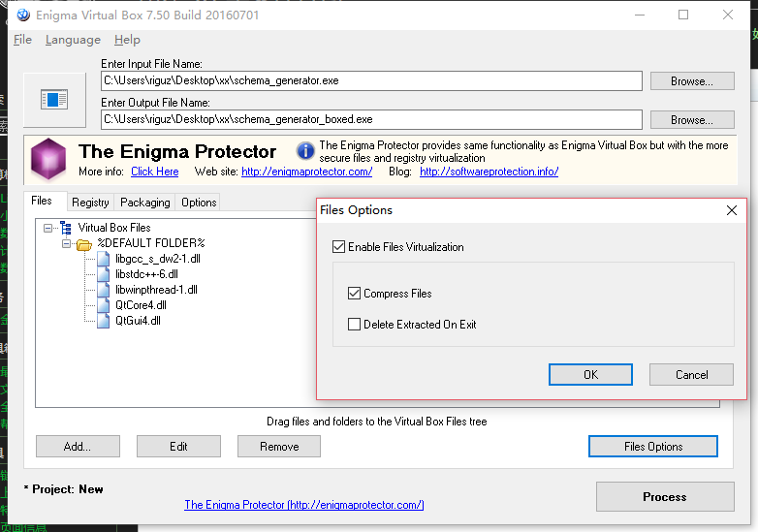Viewport: 758px width, 532px height.
Task: Disable the Enable Files Virtualization checkbox
Action: tap(338, 247)
